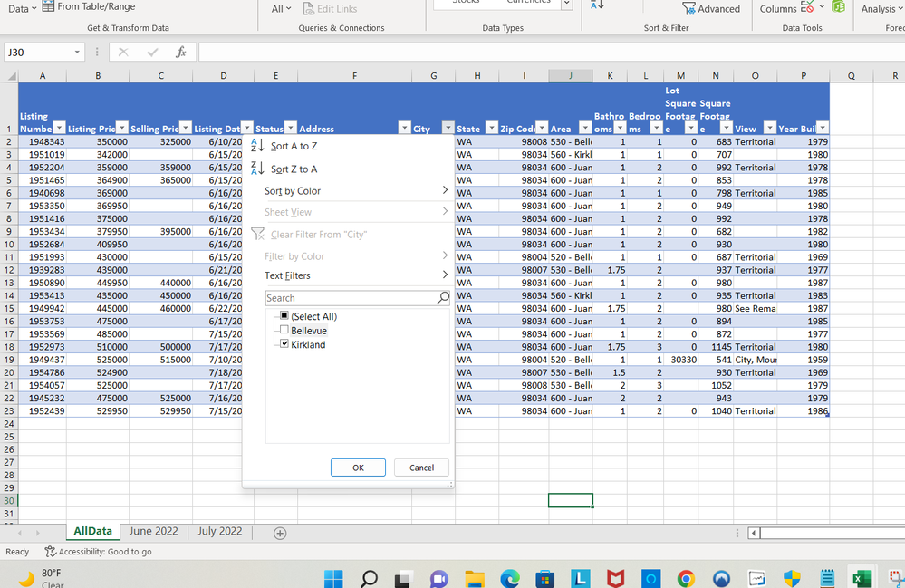
Task: Click the OK button in filter menu
Action: coord(358,468)
